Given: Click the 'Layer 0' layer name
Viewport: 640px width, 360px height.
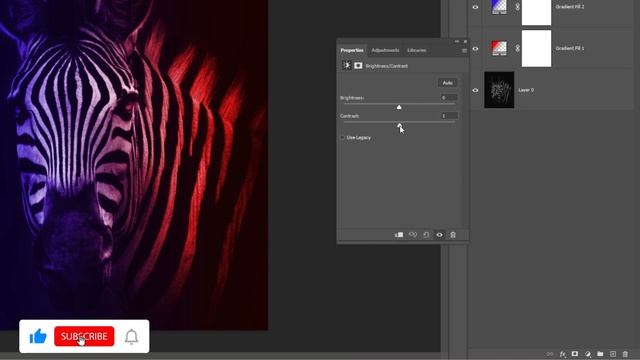Looking at the screenshot, I should tap(526, 90).
